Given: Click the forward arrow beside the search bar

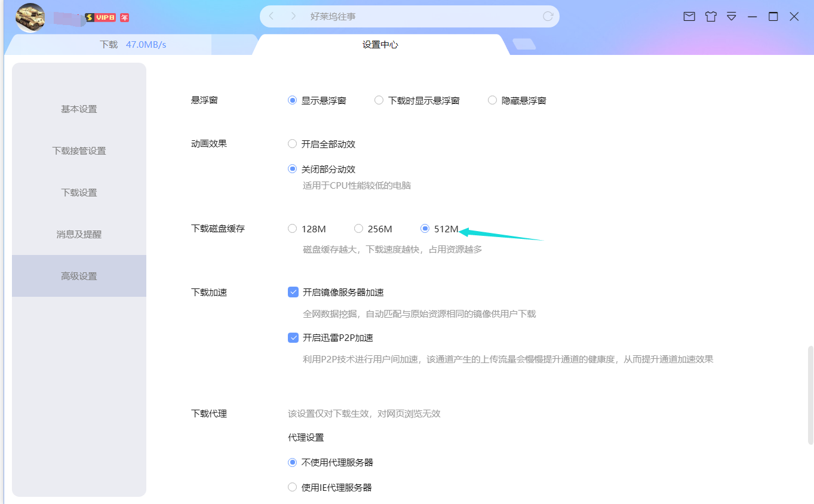Looking at the screenshot, I should (293, 16).
